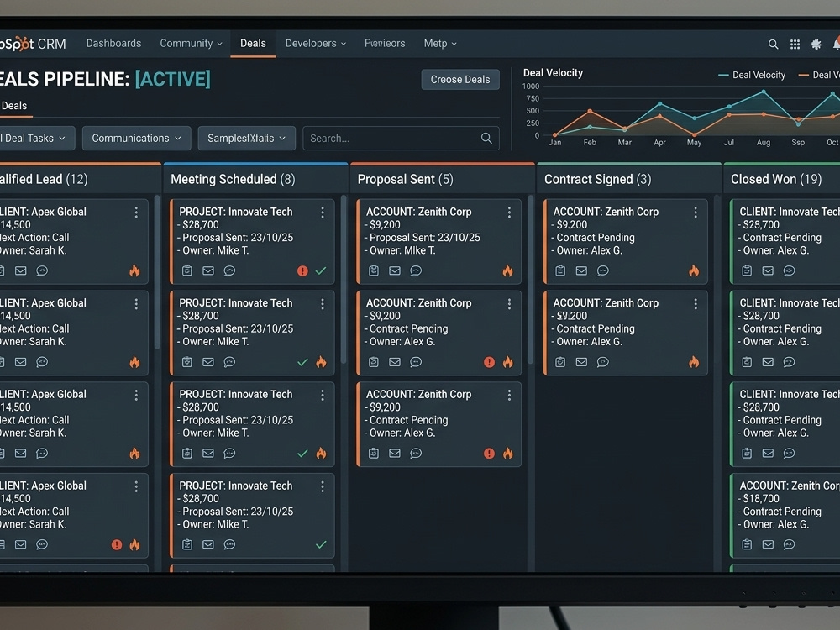Click the Qualified Lead column scrollbar
The image size is (840, 630).
[157, 272]
